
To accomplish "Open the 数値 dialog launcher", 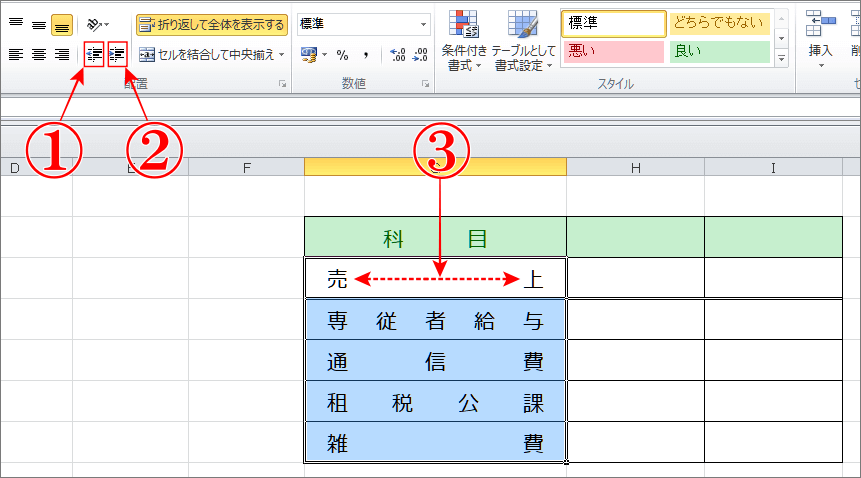I will [x=426, y=84].
